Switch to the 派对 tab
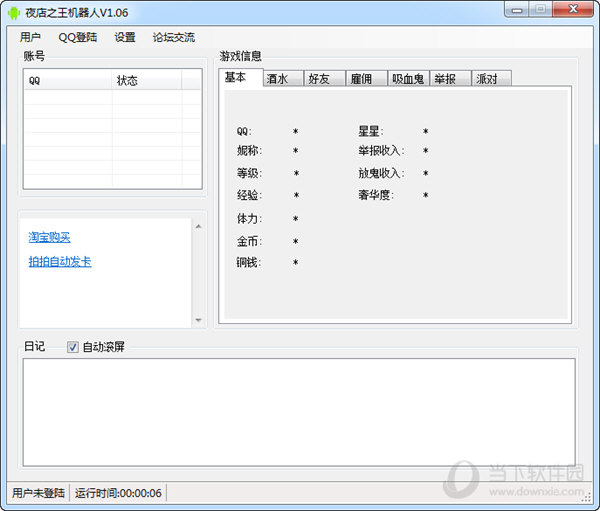Screen dimensions: 600x511 coord(492,79)
